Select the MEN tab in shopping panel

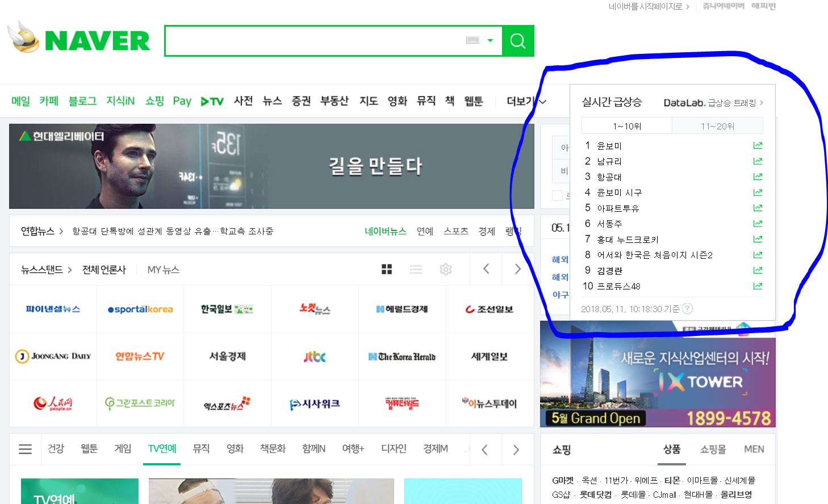754,449
